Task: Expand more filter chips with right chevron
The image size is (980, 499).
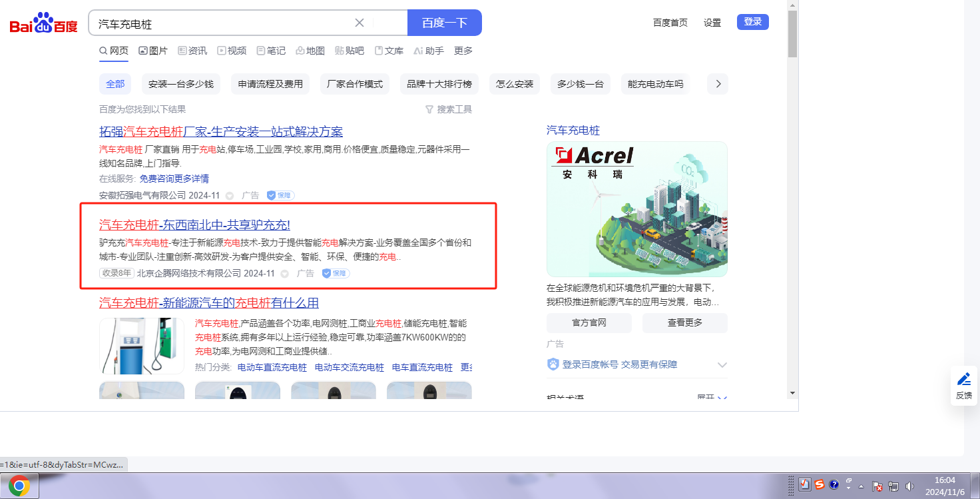Action: (x=718, y=84)
